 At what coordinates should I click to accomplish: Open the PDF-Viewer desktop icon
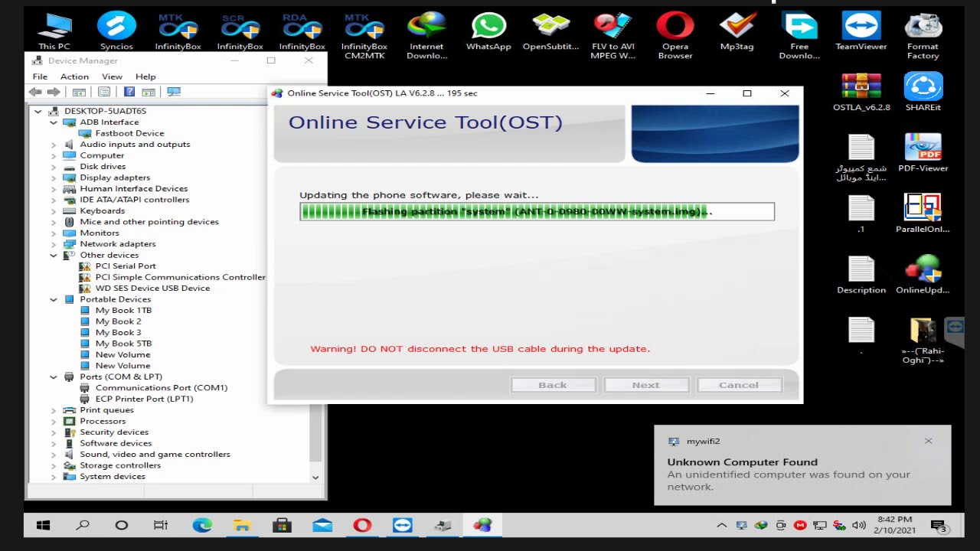pos(923,152)
